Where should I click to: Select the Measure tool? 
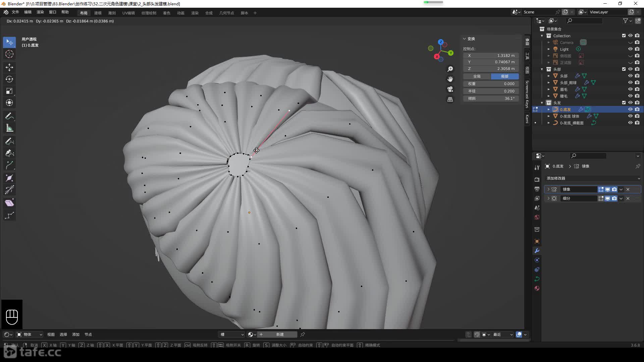point(9,128)
